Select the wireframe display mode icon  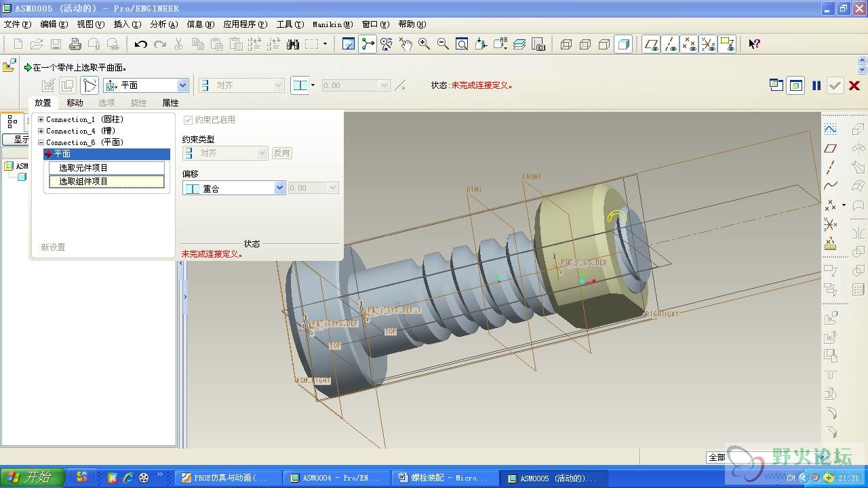566,44
